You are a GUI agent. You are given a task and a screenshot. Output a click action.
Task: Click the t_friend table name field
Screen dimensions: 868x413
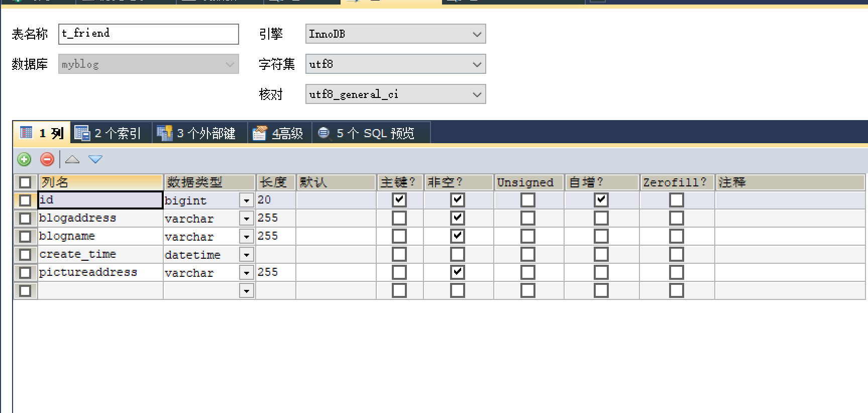coord(149,34)
